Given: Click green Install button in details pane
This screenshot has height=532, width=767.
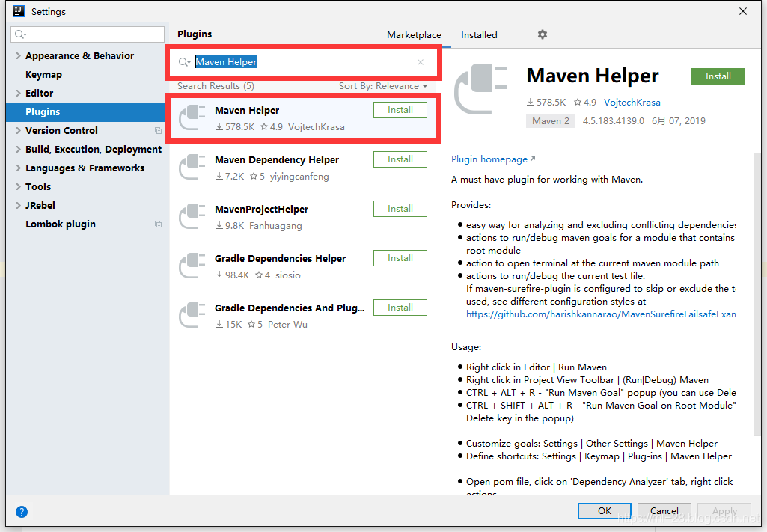Looking at the screenshot, I should (718, 76).
